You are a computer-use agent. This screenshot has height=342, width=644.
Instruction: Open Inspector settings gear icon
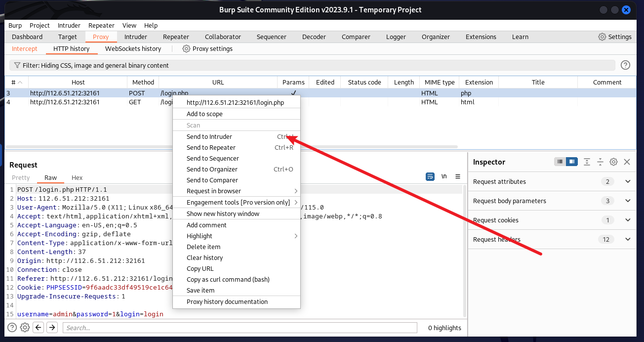[613, 162]
